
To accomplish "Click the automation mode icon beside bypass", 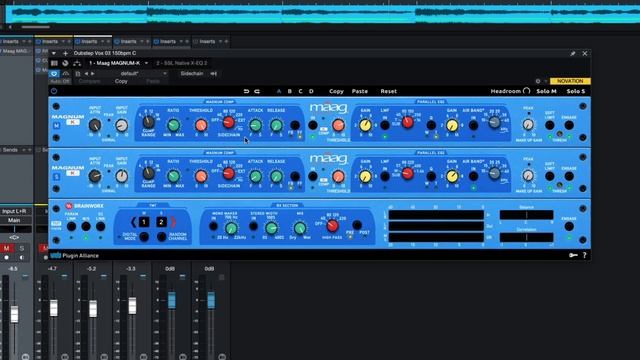I will pyautogui.click(x=66, y=74).
